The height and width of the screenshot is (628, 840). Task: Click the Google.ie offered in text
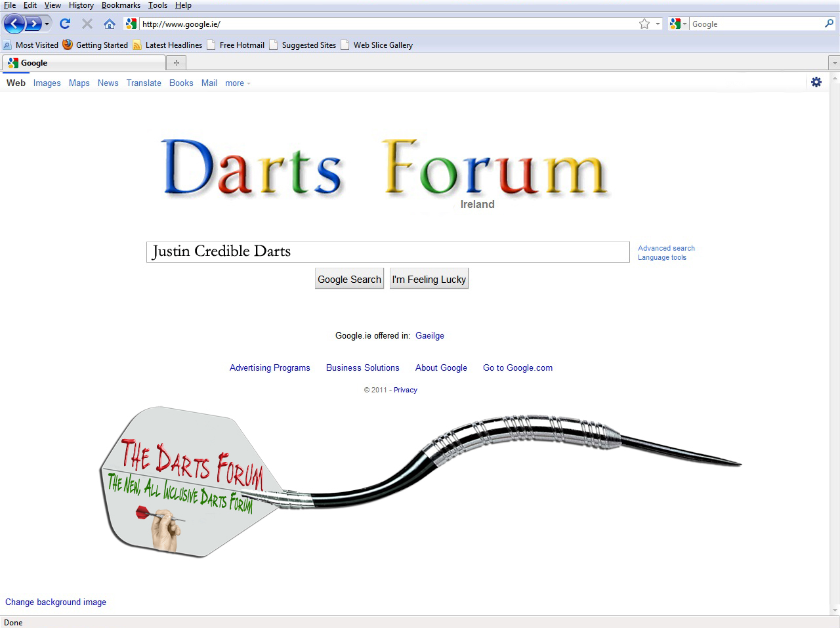pyautogui.click(x=373, y=335)
